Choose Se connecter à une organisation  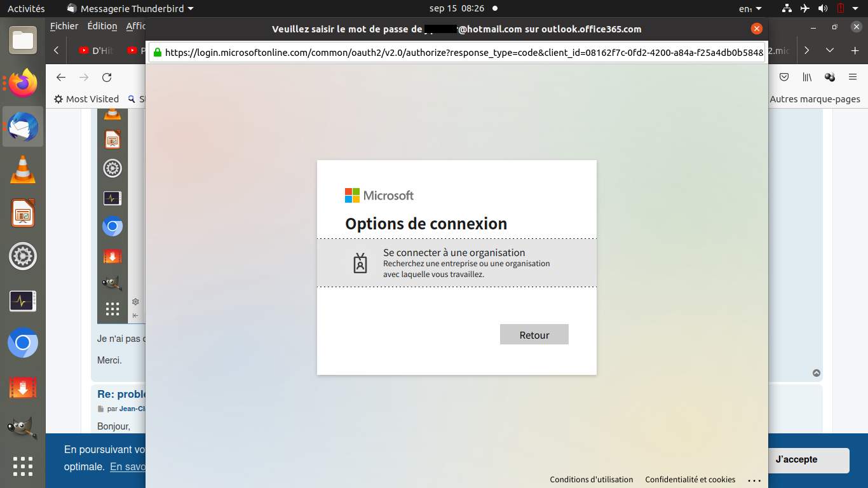point(457,263)
